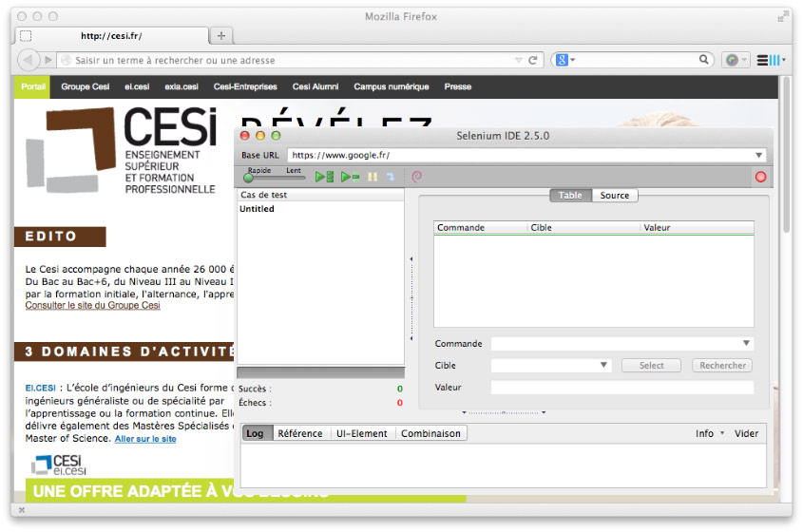803x532 pixels.
Task: Toggle the red record button
Action: coord(760,177)
